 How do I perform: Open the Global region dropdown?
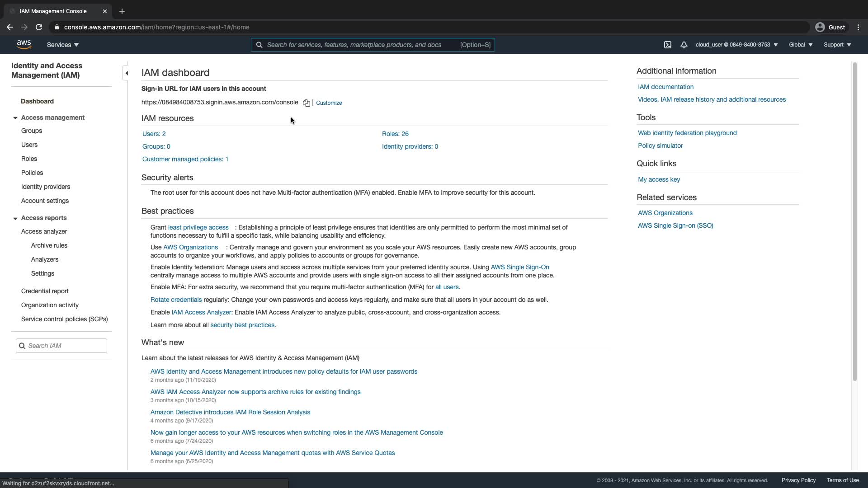click(800, 45)
